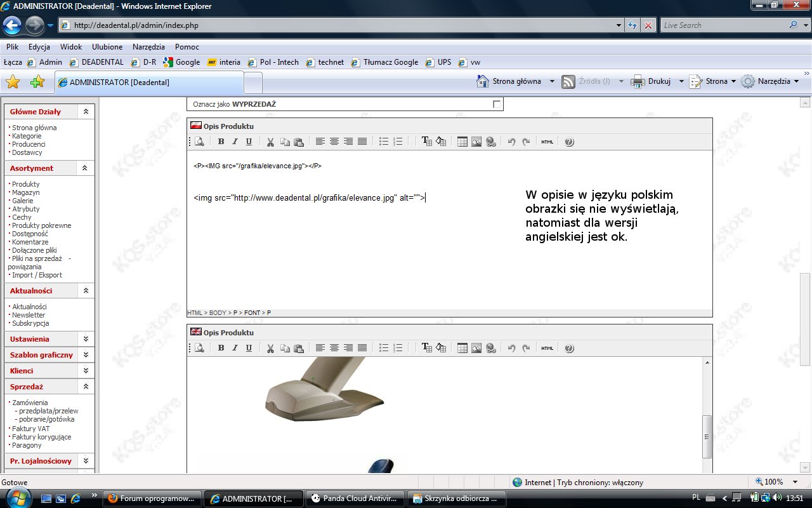812x508 pixels.
Task: Go to Faktury VAT in sidebar
Action: (30, 429)
